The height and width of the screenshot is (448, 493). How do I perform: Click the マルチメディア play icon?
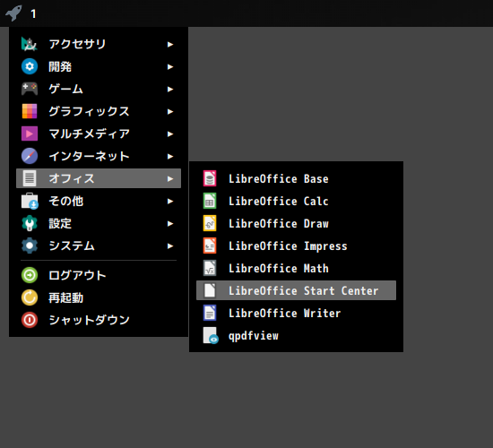pyautogui.click(x=30, y=134)
